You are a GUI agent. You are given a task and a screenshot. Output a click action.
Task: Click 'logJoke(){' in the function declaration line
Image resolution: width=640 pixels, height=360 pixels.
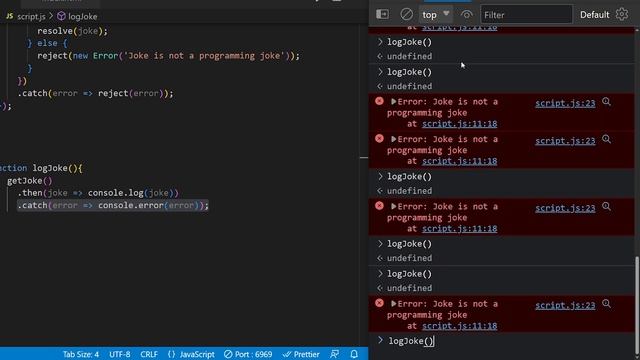[x=57, y=168]
